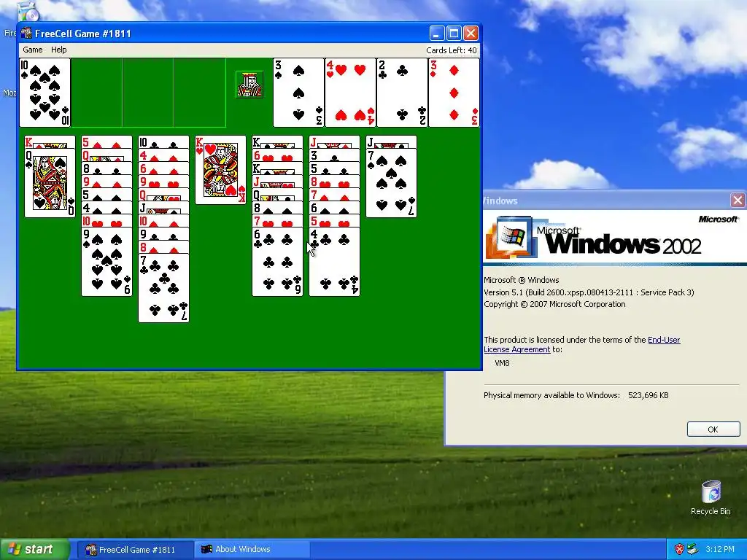Select the 9 of spades card
The height and width of the screenshot is (560, 747).
pos(107,262)
